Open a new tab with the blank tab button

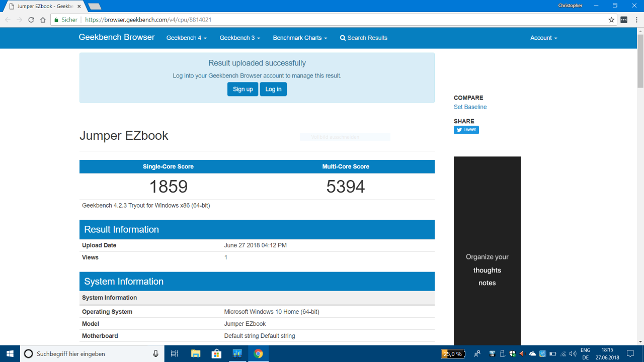tap(95, 6)
